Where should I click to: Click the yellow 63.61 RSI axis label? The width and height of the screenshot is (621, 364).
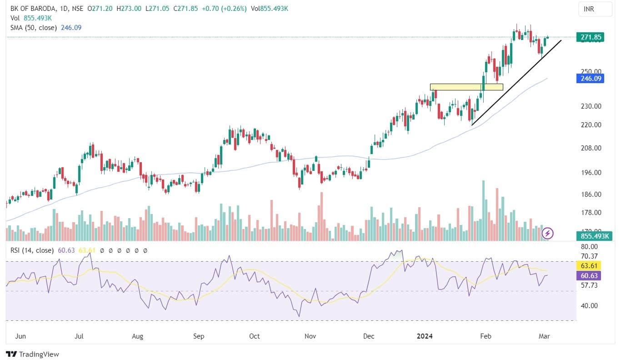pyautogui.click(x=590, y=265)
